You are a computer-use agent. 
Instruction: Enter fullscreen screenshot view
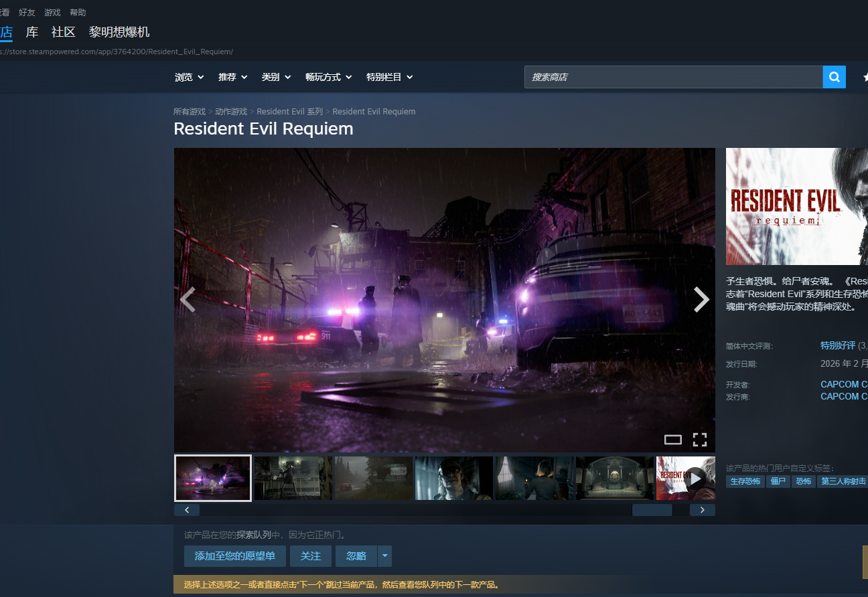coord(700,440)
